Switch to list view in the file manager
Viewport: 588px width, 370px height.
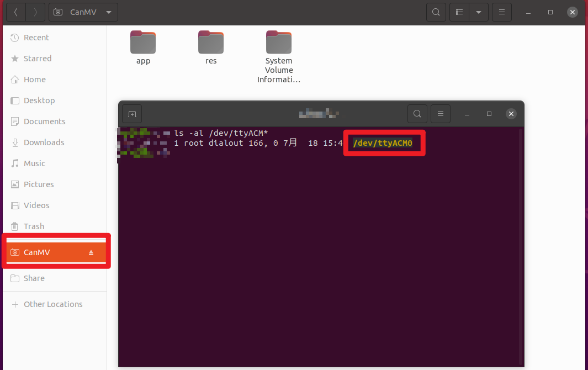(459, 12)
